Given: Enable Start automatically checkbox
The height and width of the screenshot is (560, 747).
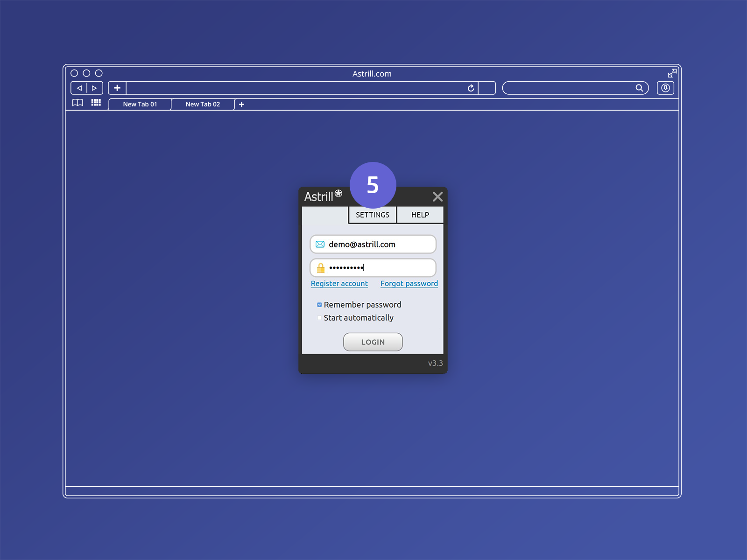Looking at the screenshot, I should [319, 318].
